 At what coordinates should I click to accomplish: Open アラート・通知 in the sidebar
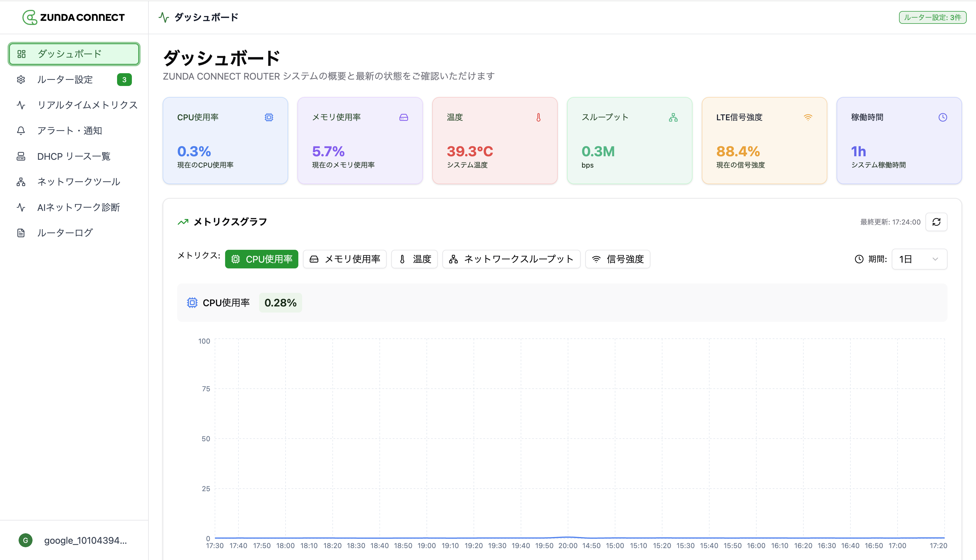[74, 131]
